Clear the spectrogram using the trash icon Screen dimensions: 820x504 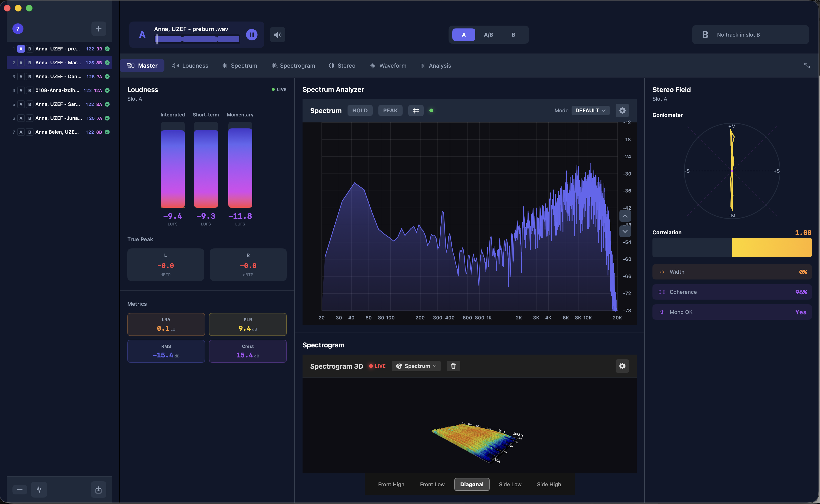(x=453, y=366)
